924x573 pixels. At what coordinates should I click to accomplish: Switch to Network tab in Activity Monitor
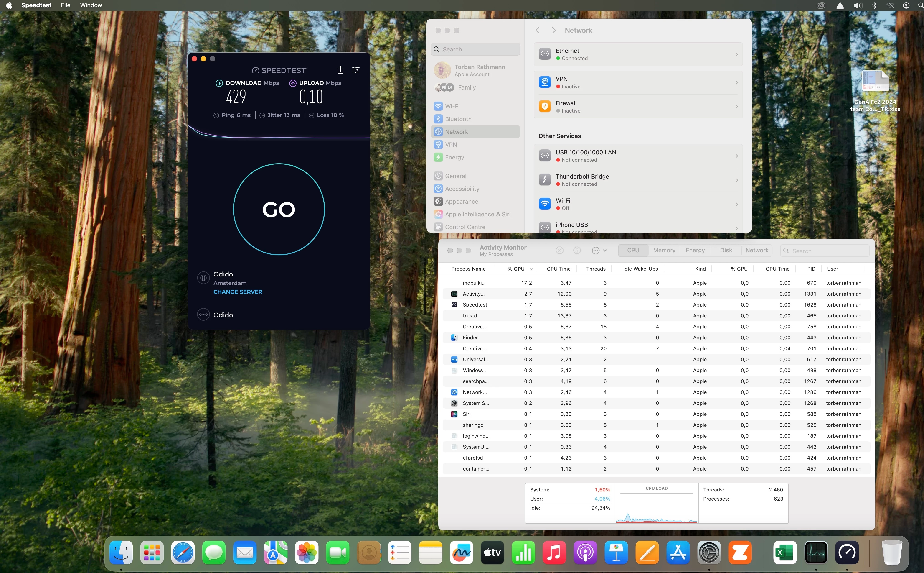[x=757, y=250]
